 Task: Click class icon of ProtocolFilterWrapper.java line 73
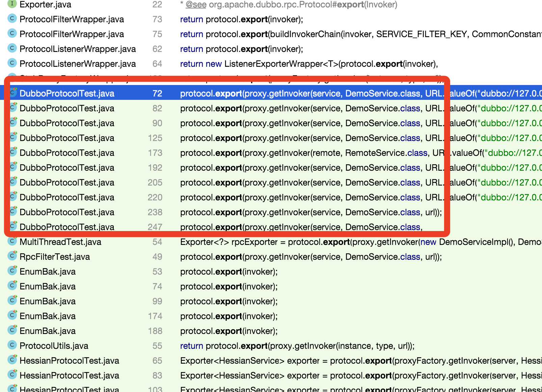point(12,19)
